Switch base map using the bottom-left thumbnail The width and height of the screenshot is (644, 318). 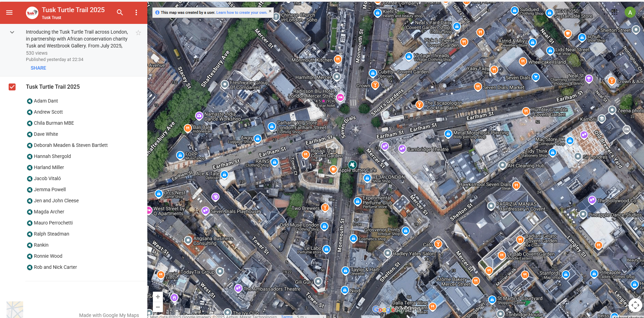(15, 309)
